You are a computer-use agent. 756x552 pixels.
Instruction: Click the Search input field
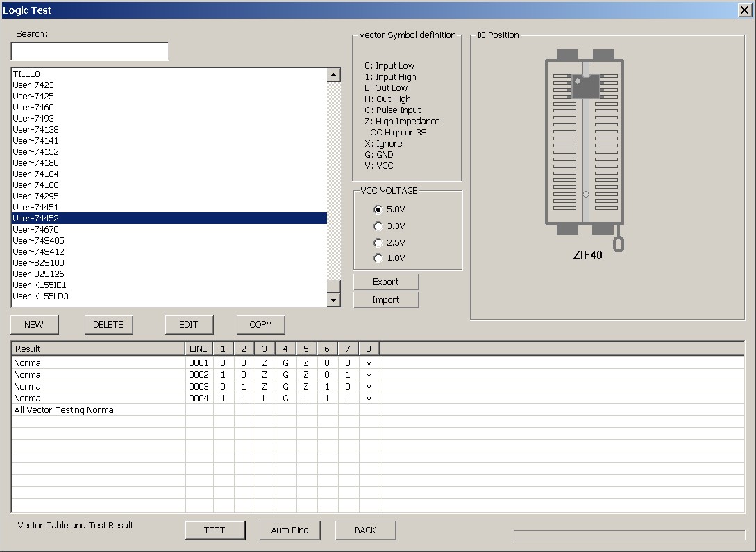[x=90, y=51]
